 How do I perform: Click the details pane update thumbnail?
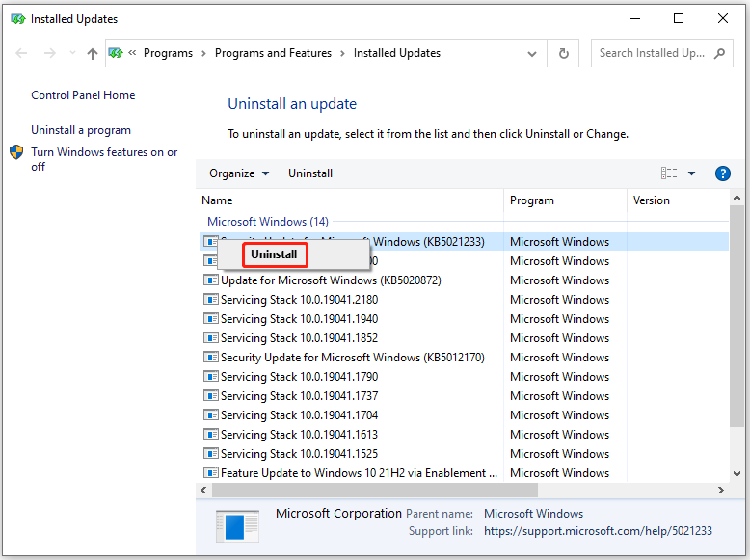(x=237, y=526)
